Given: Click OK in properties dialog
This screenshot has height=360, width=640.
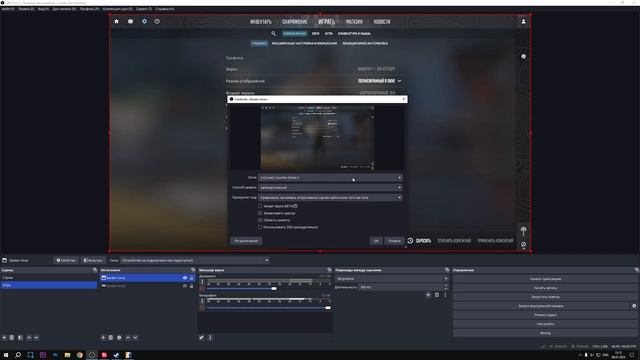Looking at the screenshot, I should point(376,241).
